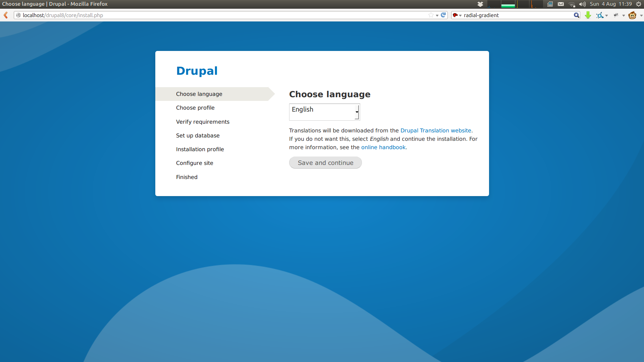644x362 pixels.
Task: Click the blue network extension icon
Action: (x=600, y=15)
